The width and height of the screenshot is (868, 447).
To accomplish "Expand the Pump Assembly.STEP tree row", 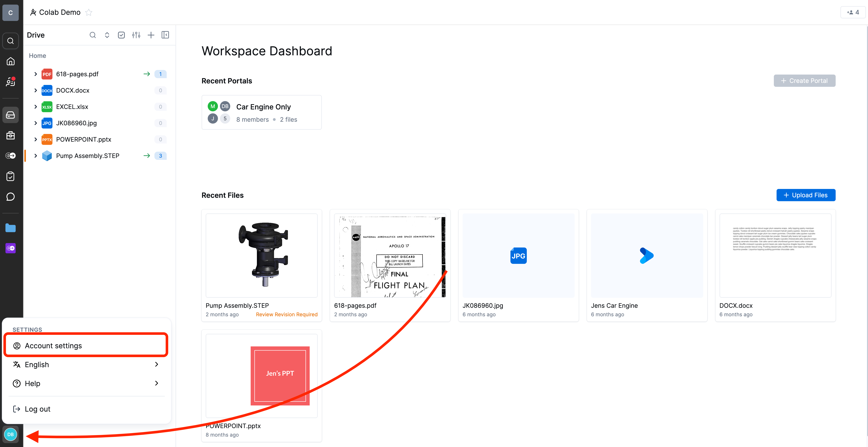I will click(35, 156).
